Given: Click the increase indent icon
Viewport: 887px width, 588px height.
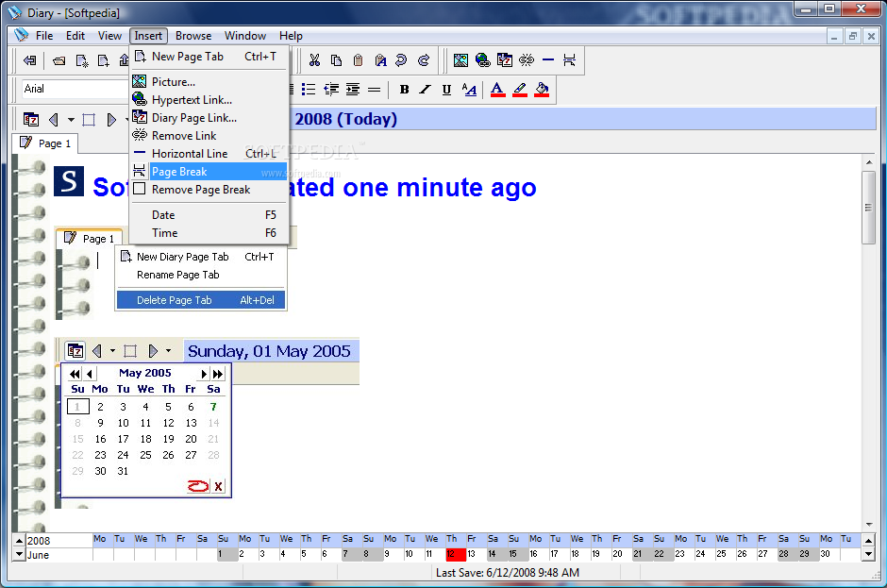Looking at the screenshot, I should 353,90.
